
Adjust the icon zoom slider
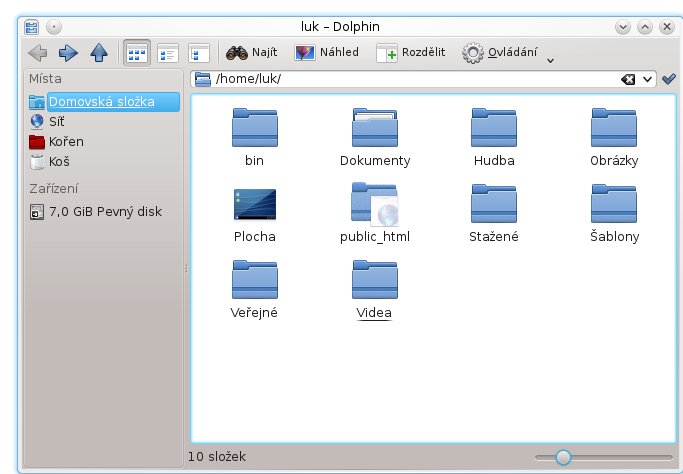pyautogui.click(x=564, y=457)
